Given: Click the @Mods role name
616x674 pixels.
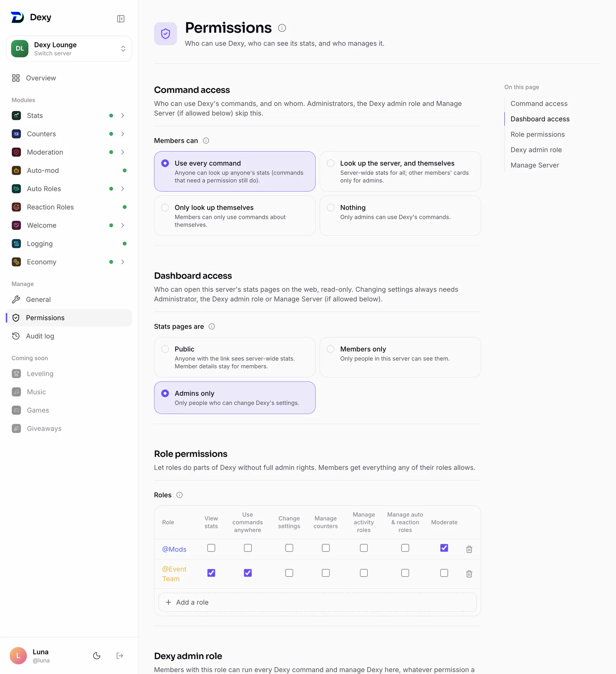Looking at the screenshot, I should click(174, 549).
